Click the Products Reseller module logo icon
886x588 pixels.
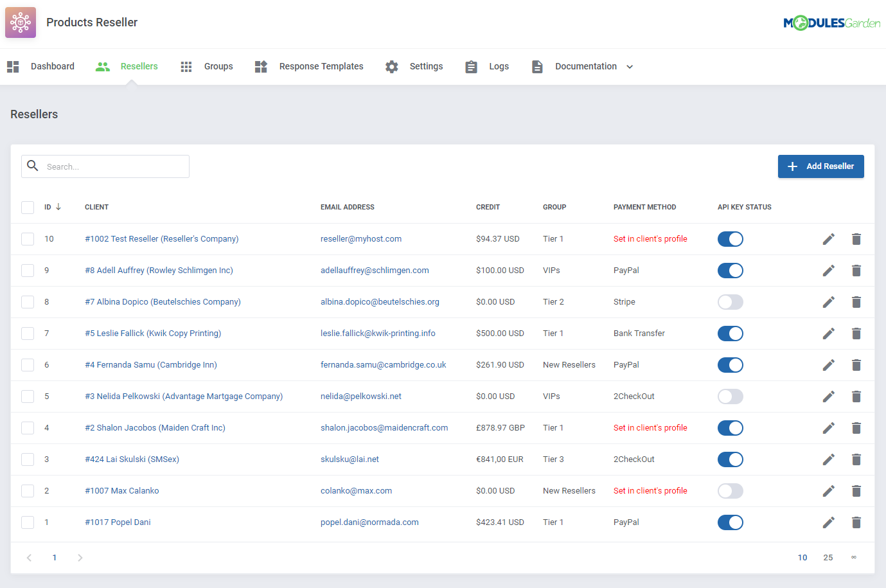[21, 22]
